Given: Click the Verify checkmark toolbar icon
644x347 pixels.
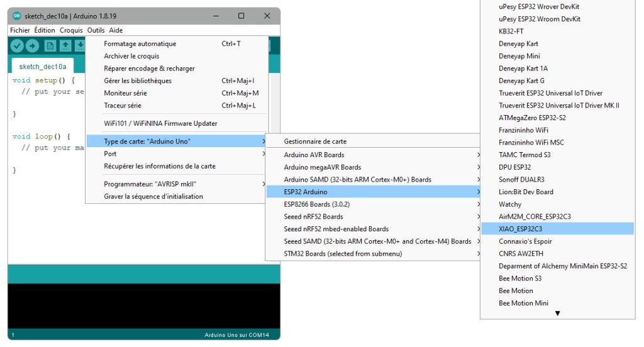Looking at the screenshot, I should point(17,46).
